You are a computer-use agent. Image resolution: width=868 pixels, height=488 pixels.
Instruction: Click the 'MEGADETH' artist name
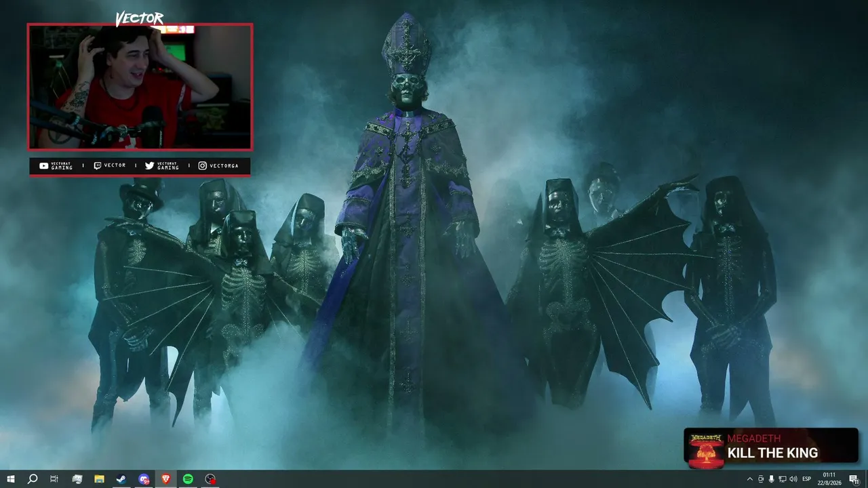click(753, 439)
